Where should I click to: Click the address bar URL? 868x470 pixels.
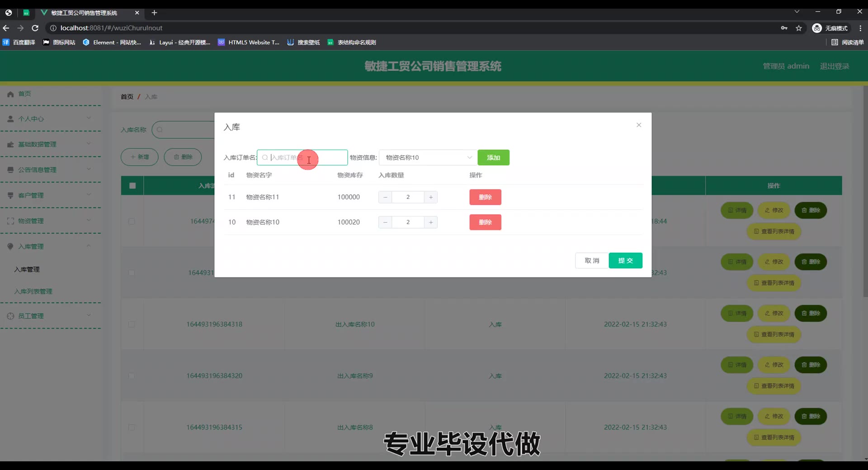point(111,28)
